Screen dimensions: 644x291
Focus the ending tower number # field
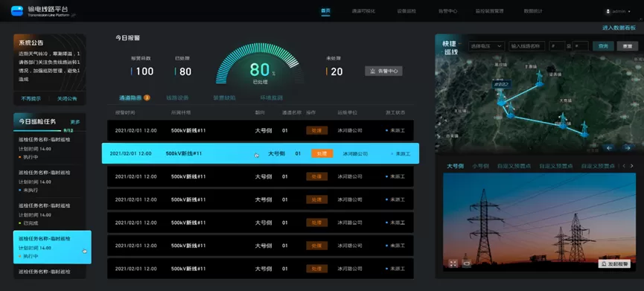(x=581, y=46)
